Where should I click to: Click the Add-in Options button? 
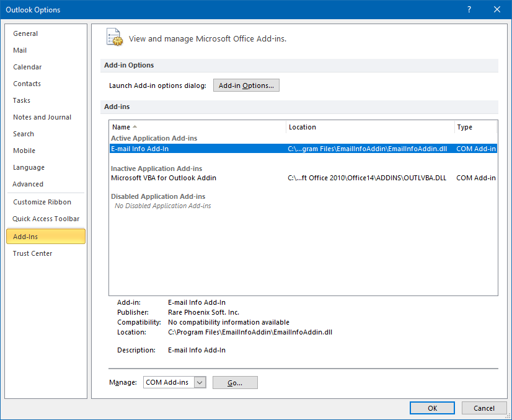coord(246,85)
